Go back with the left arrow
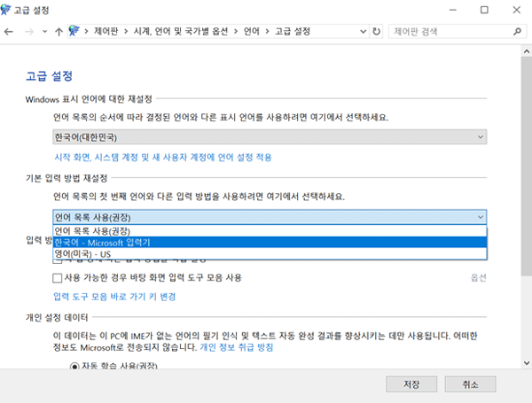 (9, 32)
